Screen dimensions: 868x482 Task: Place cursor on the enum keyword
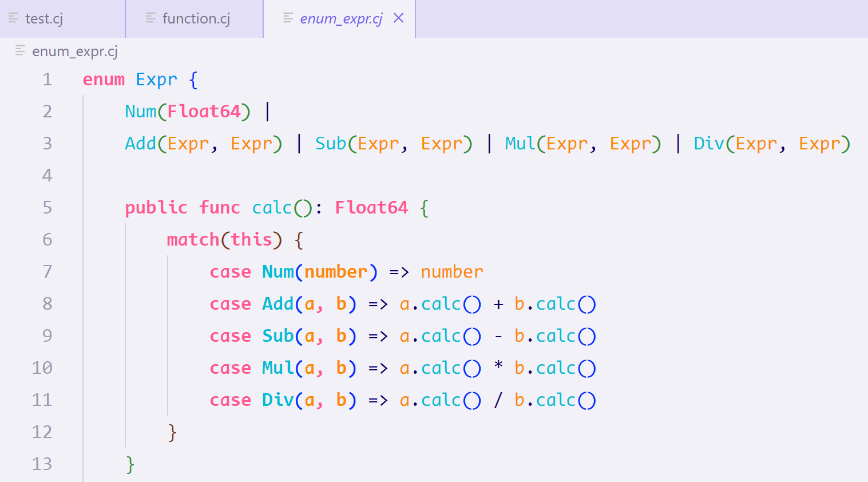click(103, 80)
